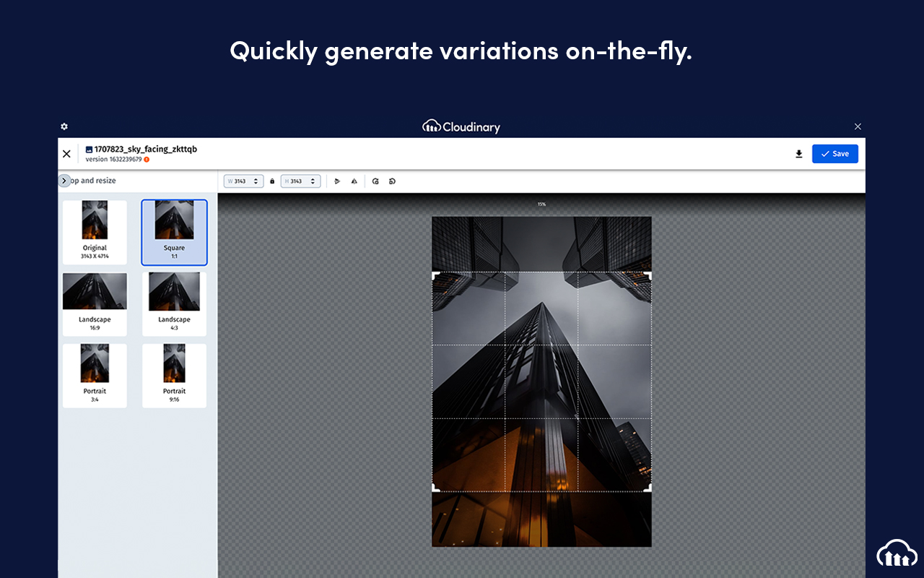Pick the Portrait 3:4 crop preset
Screen dimensions: 924x578
[95, 376]
